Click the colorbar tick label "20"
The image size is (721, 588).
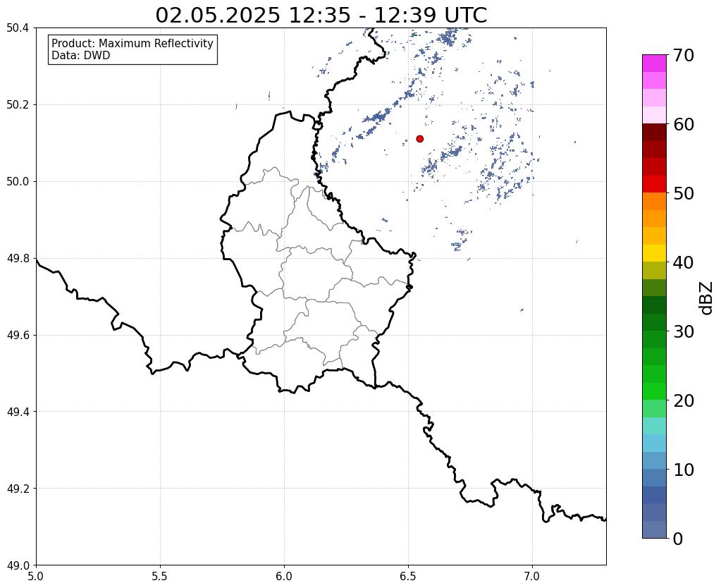(684, 400)
